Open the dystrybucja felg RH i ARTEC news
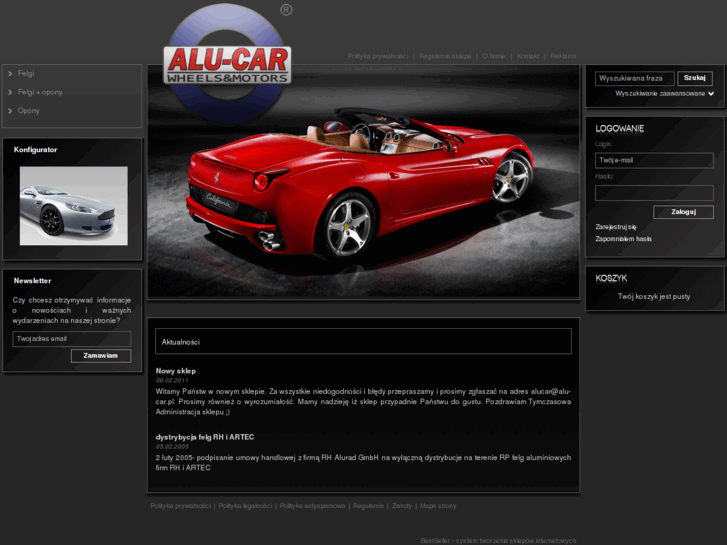 [x=205, y=437]
